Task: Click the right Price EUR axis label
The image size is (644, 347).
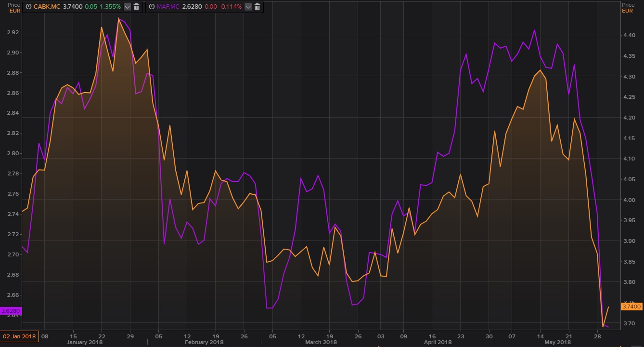Action: [628, 7]
